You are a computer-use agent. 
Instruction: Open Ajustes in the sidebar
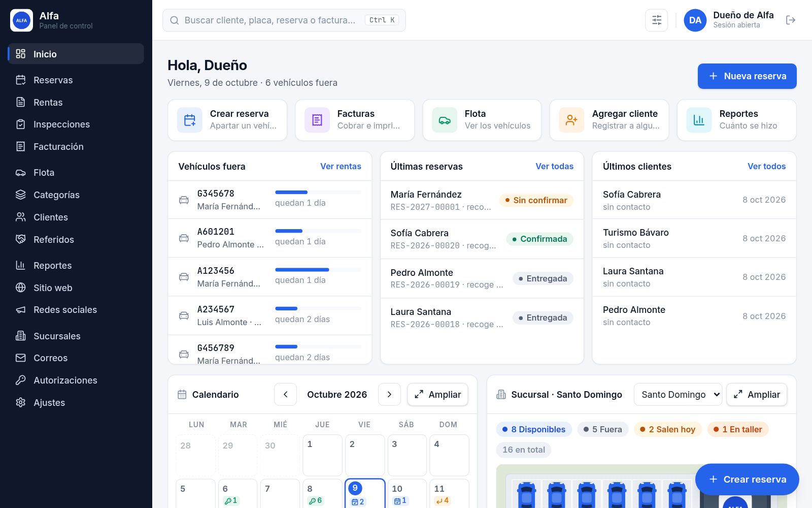tap(76, 403)
